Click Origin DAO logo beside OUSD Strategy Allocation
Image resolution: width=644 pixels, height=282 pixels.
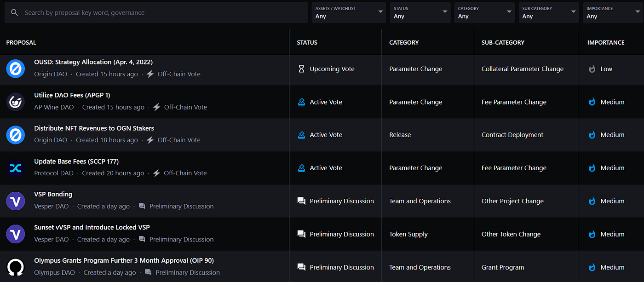click(x=16, y=69)
